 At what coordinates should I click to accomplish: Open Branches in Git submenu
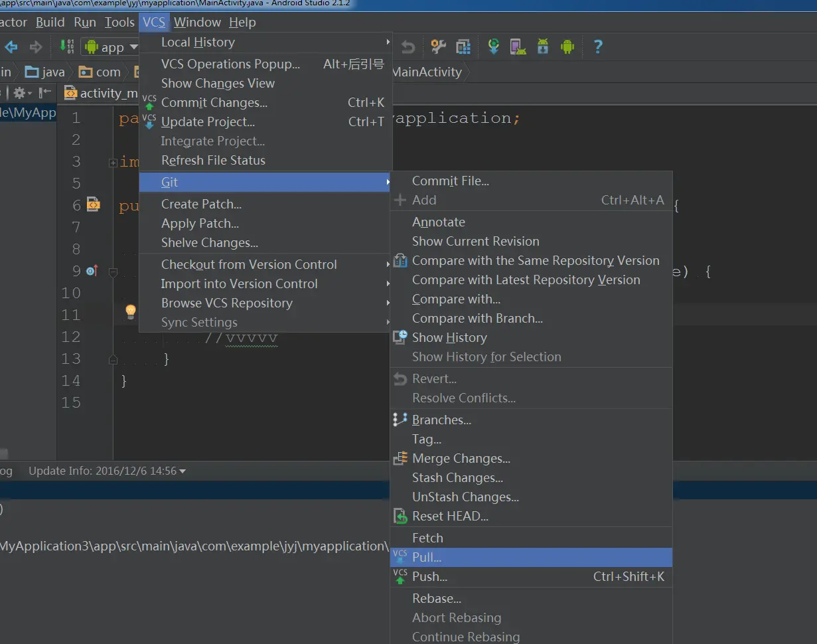[531, 420]
